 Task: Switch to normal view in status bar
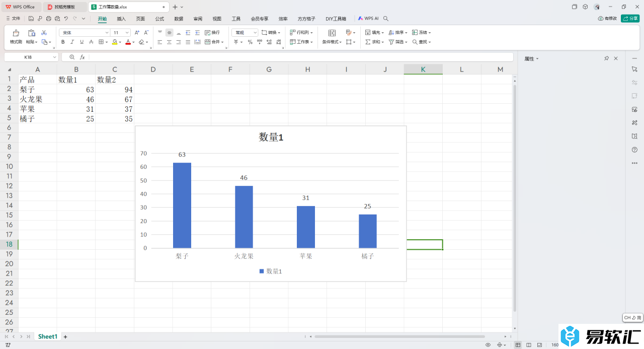click(x=518, y=345)
